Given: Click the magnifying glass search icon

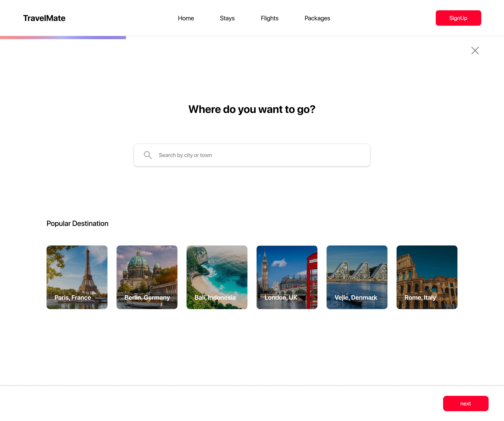Looking at the screenshot, I should (x=148, y=155).
